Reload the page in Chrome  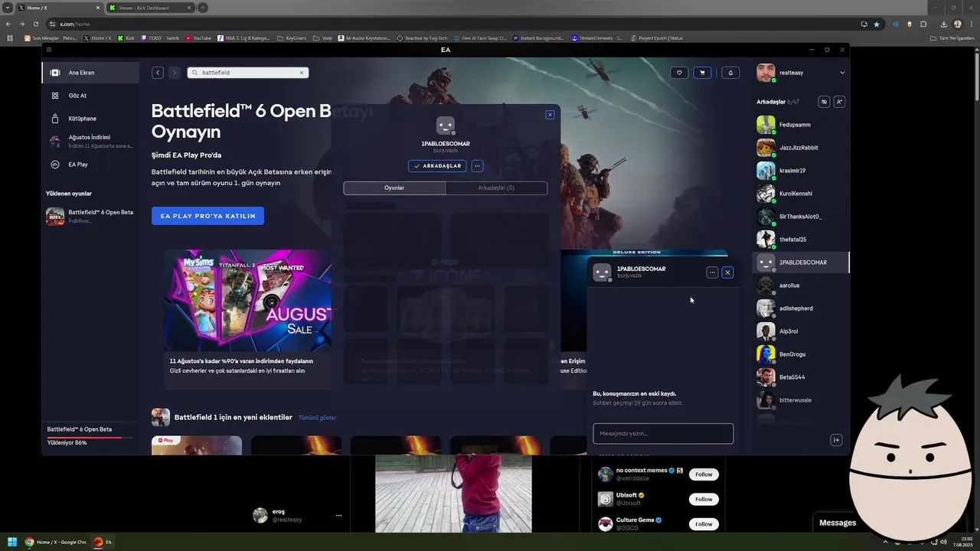point(35,24)
